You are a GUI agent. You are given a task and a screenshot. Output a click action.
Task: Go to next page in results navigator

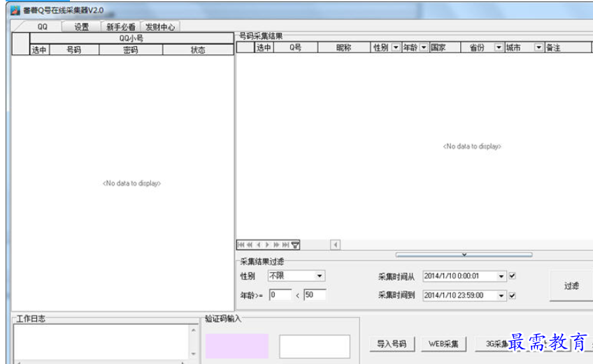[x=276, y=245]
